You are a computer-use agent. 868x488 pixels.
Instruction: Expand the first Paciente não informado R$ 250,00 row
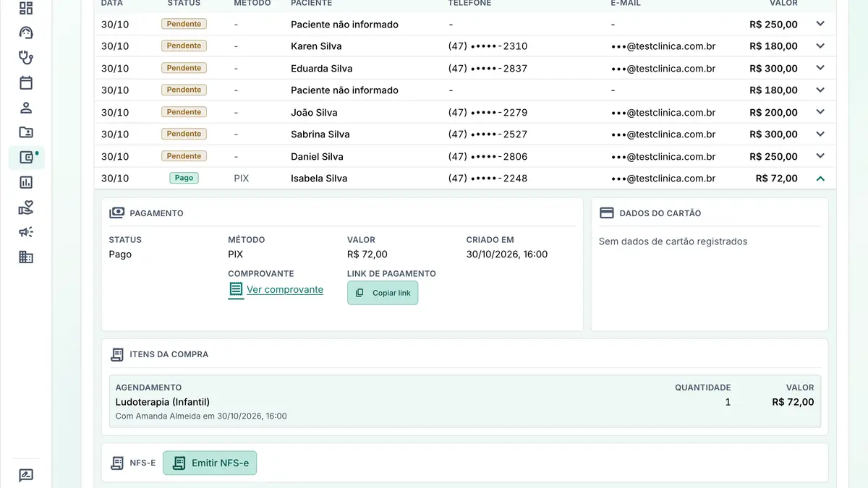pyautogui.click(x=820, y=24)
